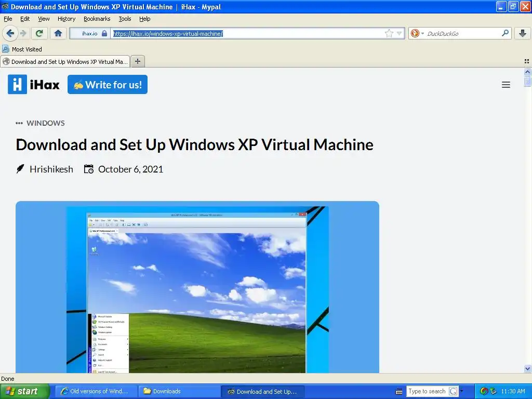Viewport: 532px width, 399px height.
Task: Click the WINDOWS category link
Action: 46,123
